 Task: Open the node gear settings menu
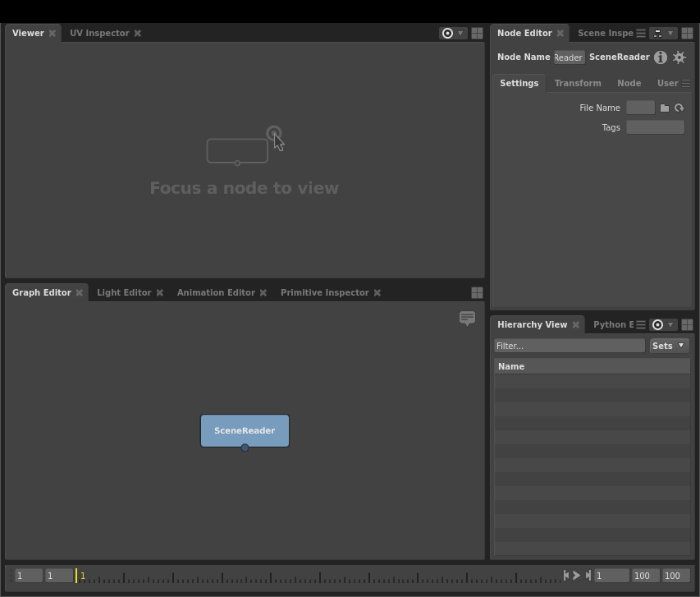click(679, 57)
